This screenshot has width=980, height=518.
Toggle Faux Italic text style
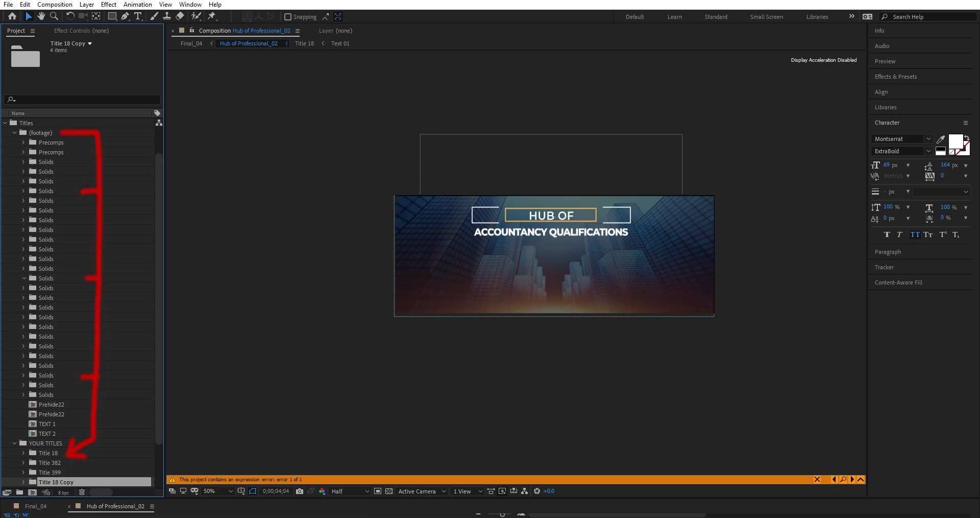899,234
